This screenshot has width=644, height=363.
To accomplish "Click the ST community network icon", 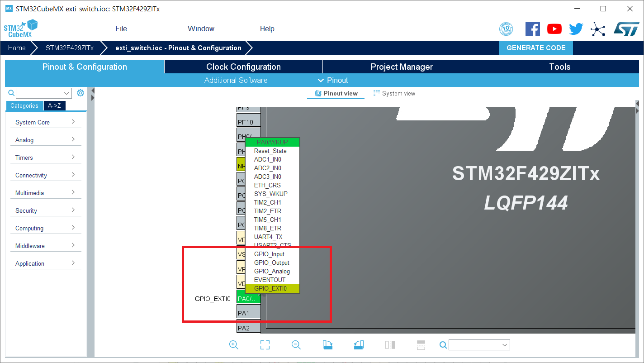I will click(597, 29).
